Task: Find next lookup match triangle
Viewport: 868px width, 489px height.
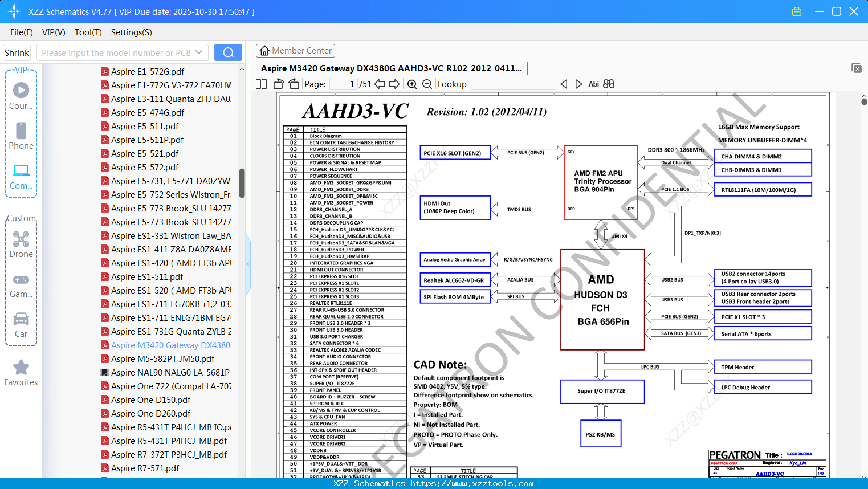Action: click(x=578, y=84)
